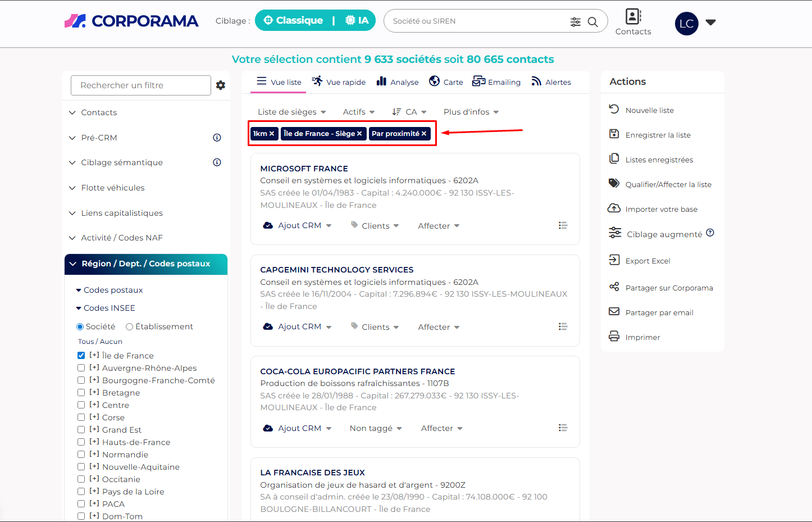Screen dimensions: 812x522
Task: Remove the 1km filter tag
Action: pyautogui.click(x=272, y=134)
